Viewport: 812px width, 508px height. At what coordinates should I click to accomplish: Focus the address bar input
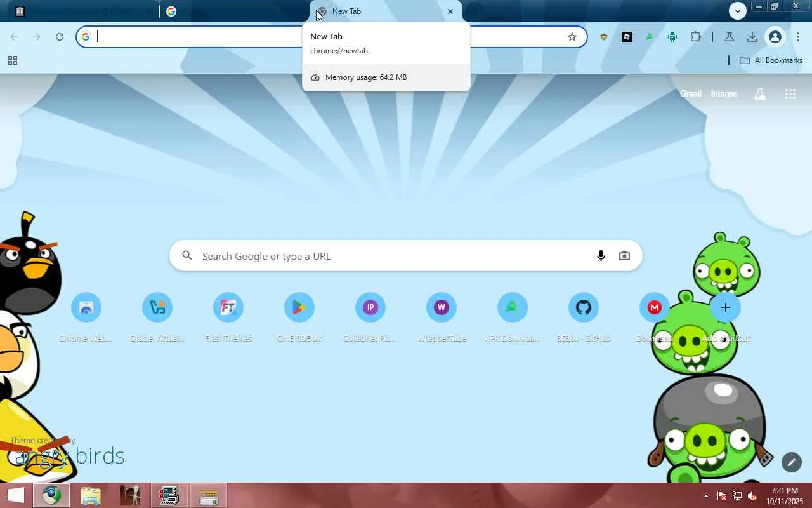tap(330, 37)
